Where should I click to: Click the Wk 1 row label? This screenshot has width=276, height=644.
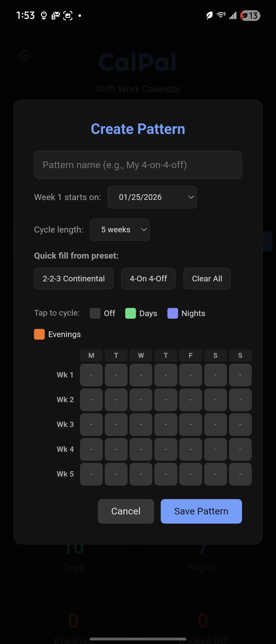click(x=65, y=375)
